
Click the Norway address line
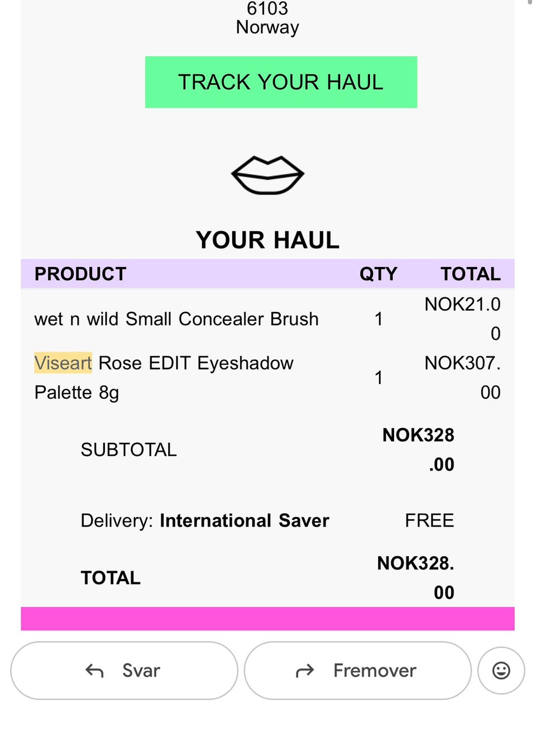(x=267, y=27)
